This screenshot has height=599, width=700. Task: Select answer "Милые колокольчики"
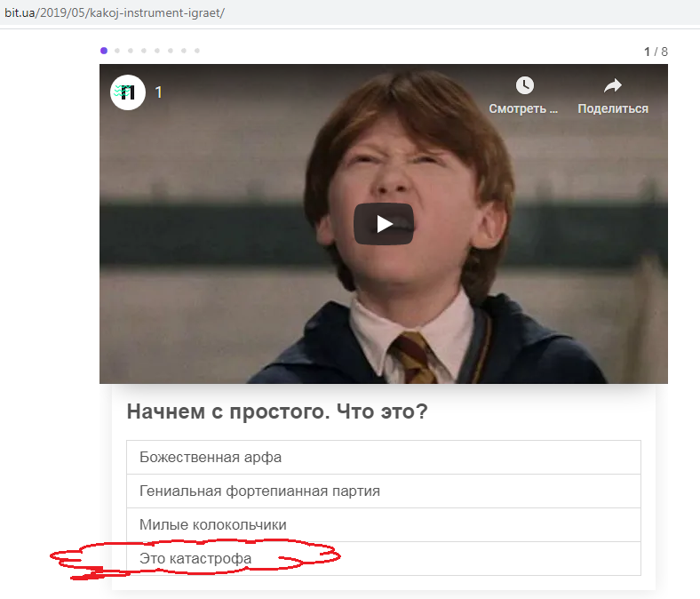point(384,525)
